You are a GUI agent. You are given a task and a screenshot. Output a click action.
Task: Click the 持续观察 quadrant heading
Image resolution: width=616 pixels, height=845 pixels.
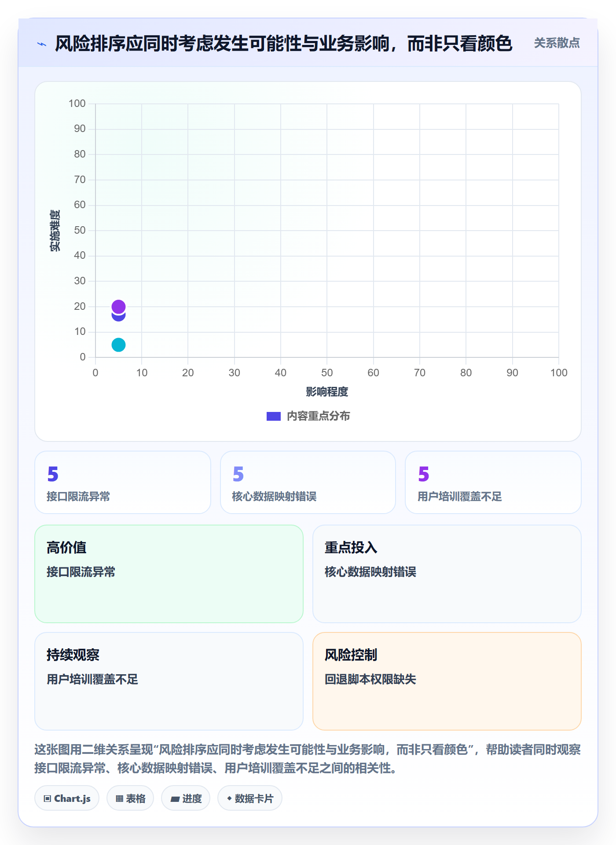point(73,655)
